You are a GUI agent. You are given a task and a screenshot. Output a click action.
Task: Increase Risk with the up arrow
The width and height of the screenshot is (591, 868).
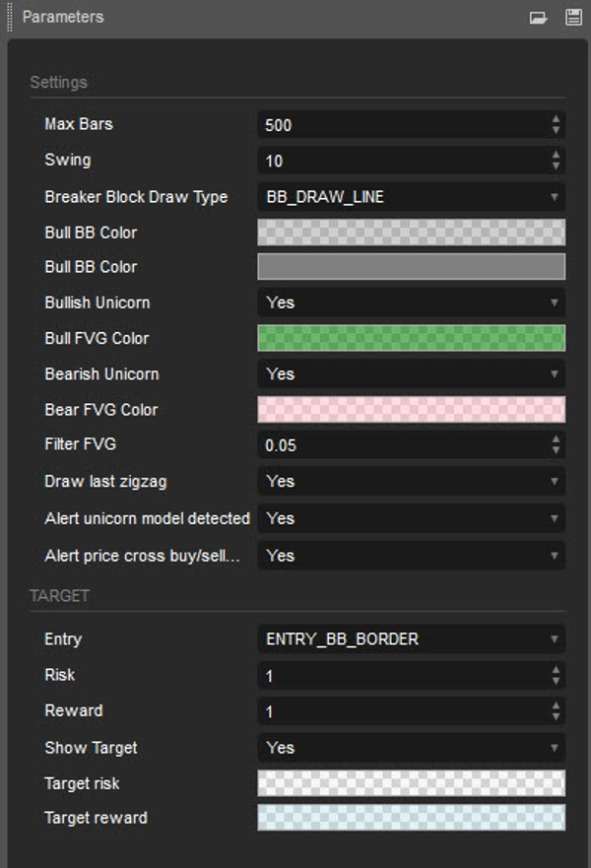point(556,669)
